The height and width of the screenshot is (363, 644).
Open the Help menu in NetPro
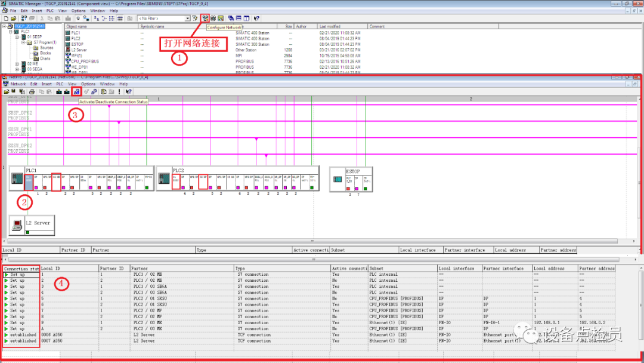pyautogui.click(x=123, y=84)
